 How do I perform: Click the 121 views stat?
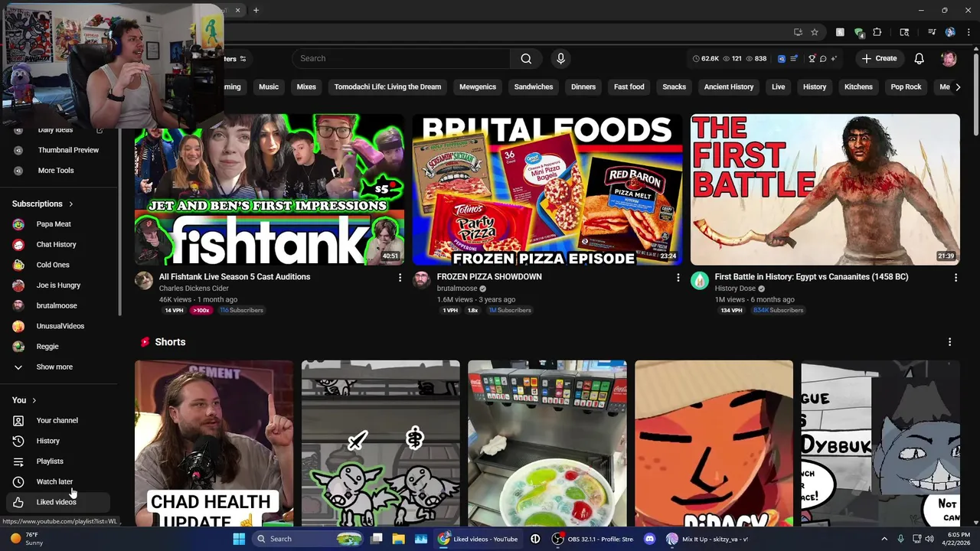coord(732,58)
